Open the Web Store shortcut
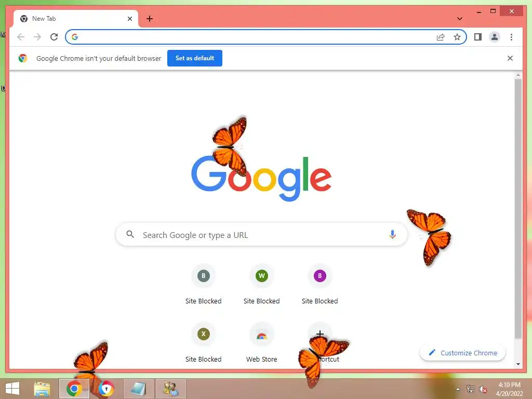 coord(262,343)
